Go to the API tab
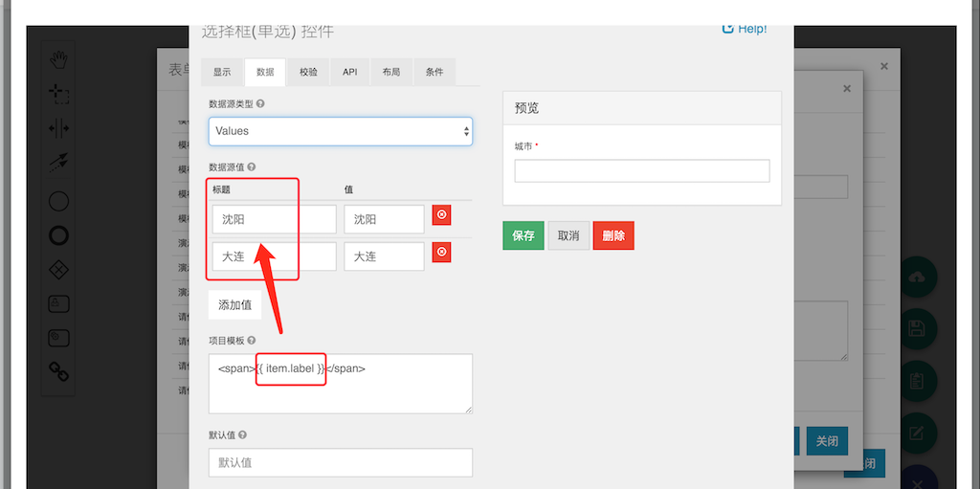 (x=350, y=73)
